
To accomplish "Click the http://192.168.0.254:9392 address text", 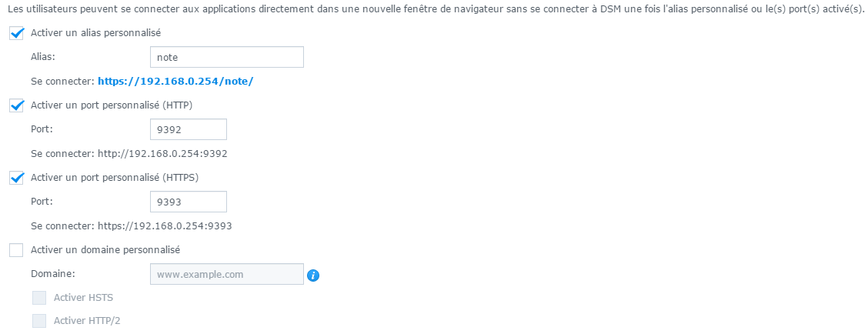I will [x=162, y=154].
